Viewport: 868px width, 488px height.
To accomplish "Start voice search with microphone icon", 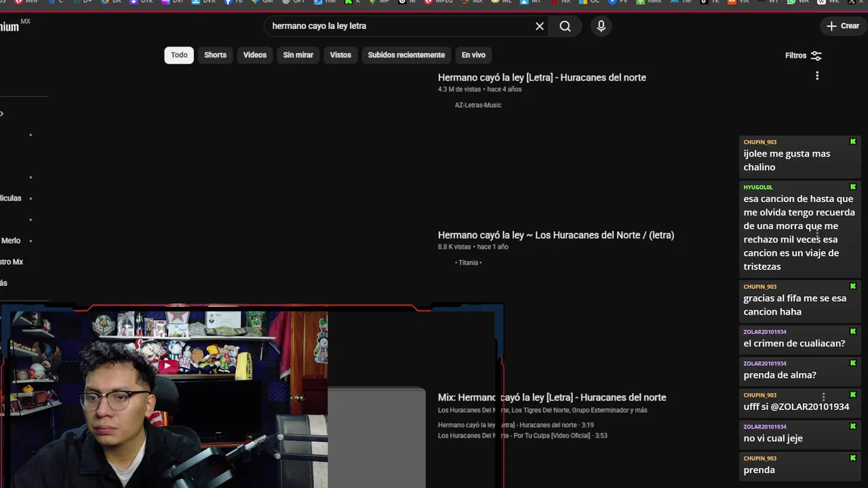I will (x=601, y=26).
